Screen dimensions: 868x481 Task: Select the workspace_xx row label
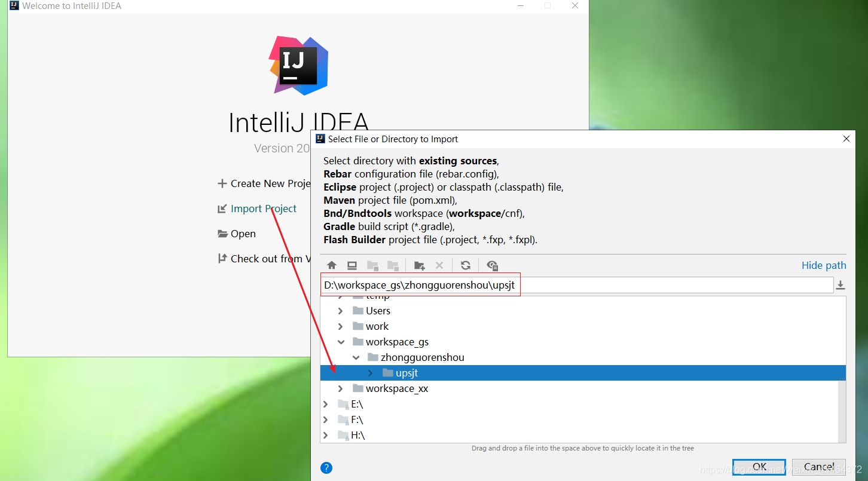[x=397, y=388]
